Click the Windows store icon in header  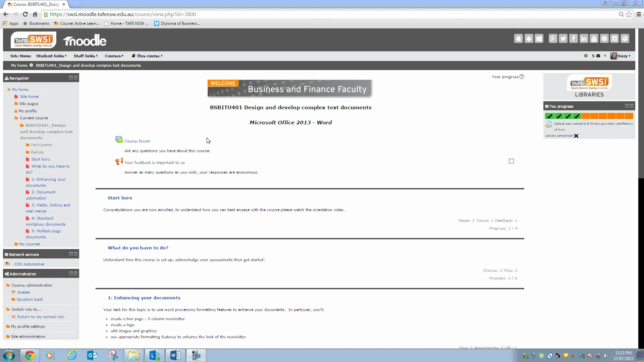(539, 39)
